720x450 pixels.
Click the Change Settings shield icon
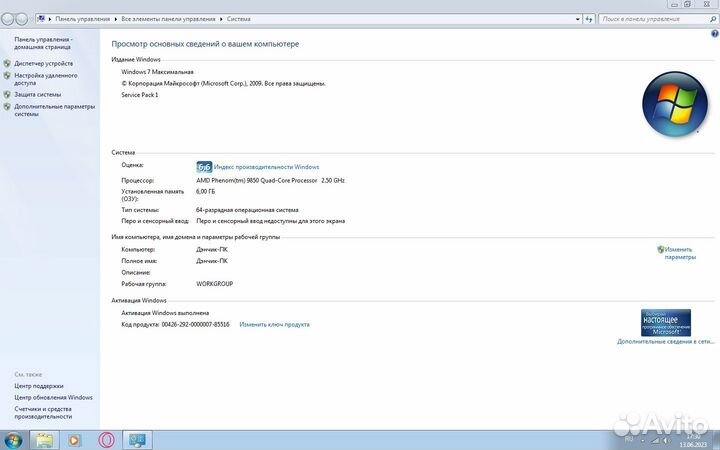click(x=661, y=249)
